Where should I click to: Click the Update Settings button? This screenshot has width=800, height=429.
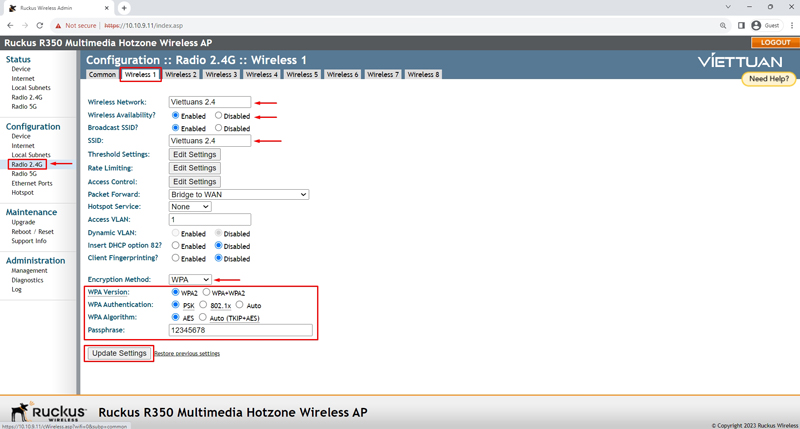[119, 353]
